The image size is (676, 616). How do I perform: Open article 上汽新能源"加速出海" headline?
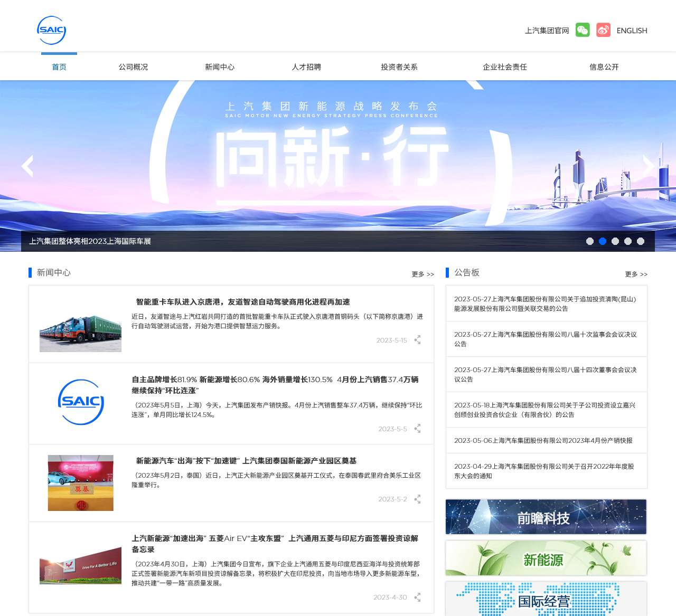[275, 544]
